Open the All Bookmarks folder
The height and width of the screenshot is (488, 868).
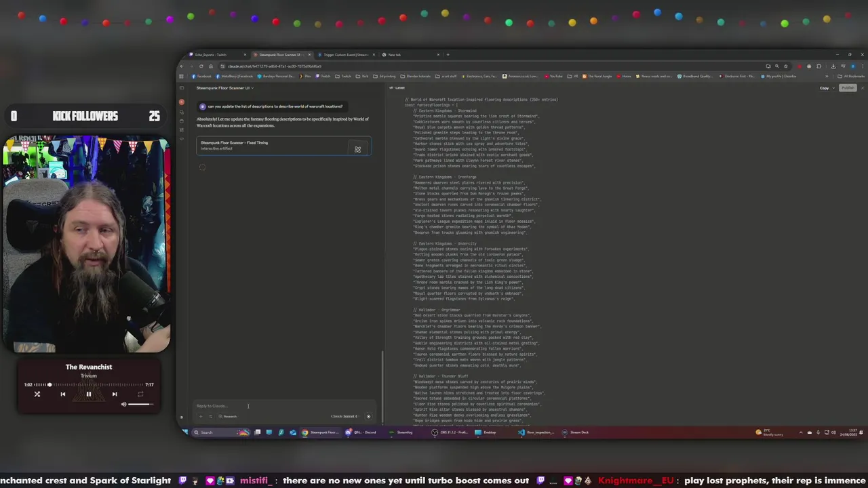click(852, 76)
